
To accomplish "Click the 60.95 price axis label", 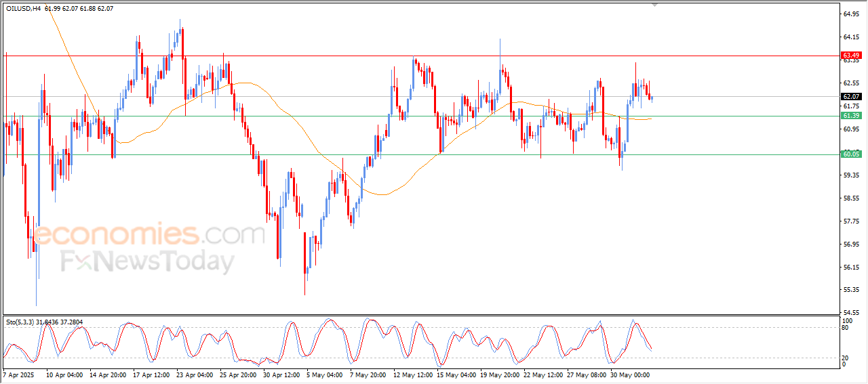I will (851, 129).
